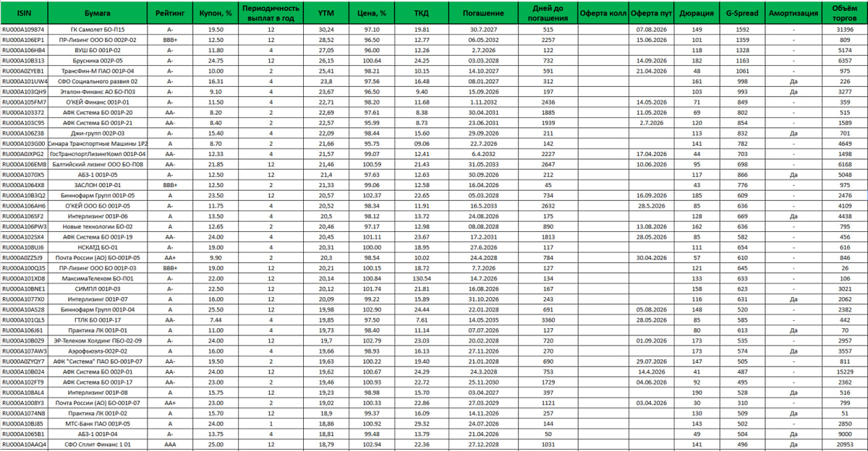
Task: Click the Оферта пут column header
Action: point(651,13)
